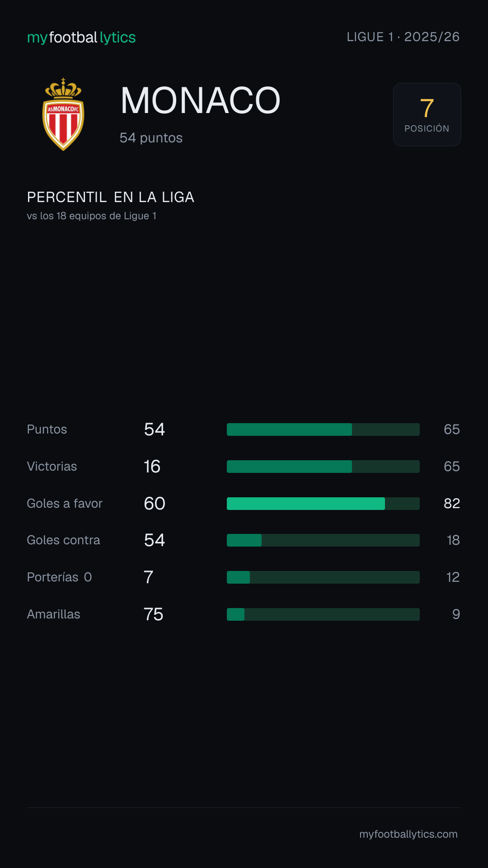Select the Ligue 1 2025/26 label
Viewport: 488px width, 868px height.
point(403,37)
